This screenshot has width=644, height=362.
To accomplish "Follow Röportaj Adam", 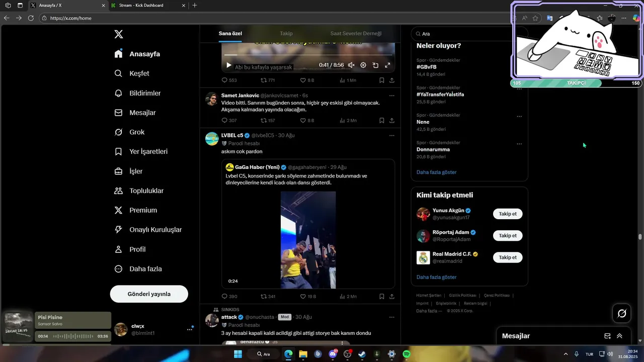I will pos(508,235).
